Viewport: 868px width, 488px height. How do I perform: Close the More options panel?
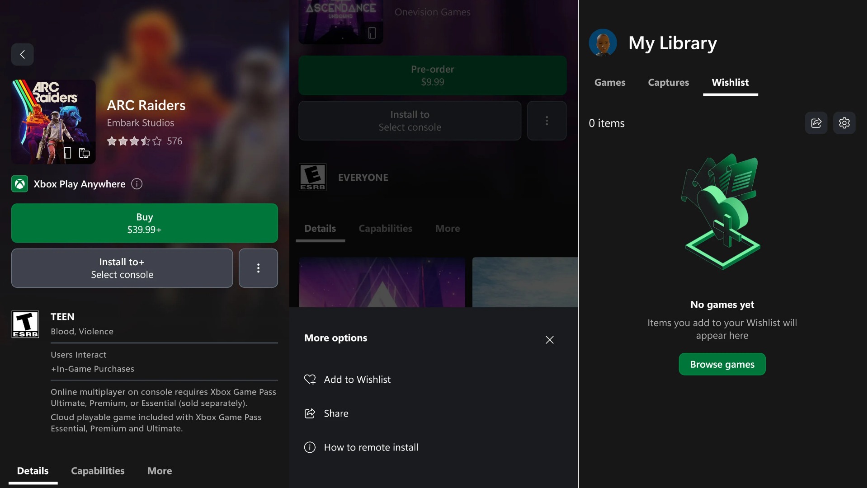[549, 340]
